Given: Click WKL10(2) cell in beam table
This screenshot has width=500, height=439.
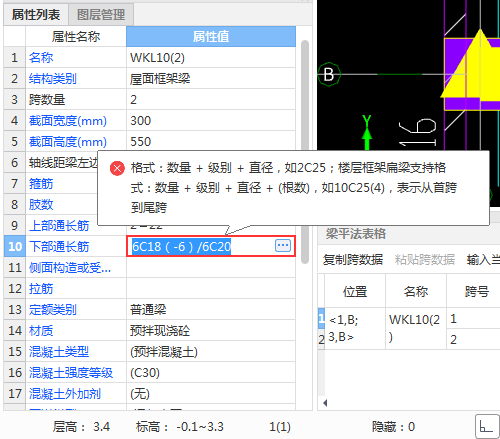Looking at the screenshot, I should click(x=416, y=328).
